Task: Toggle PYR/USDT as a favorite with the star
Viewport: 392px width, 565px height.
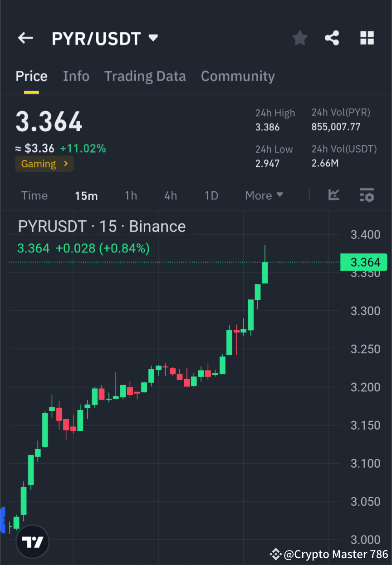Action: pos(299,38)
